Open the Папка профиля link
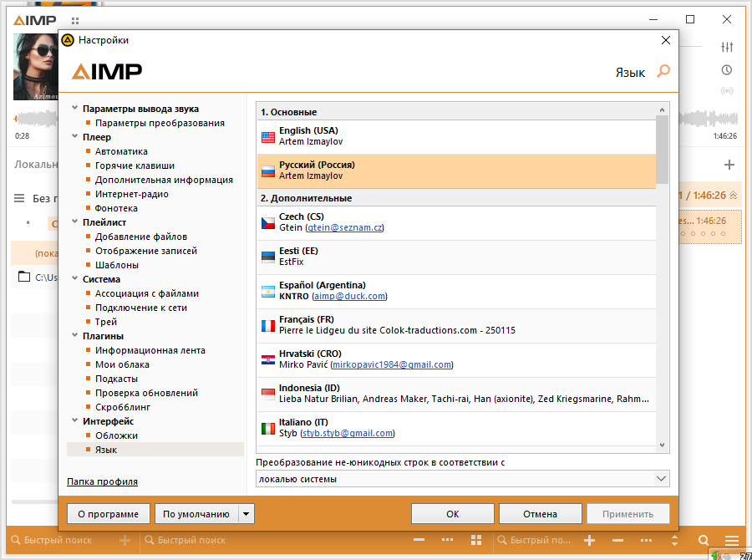Viewport: 752px width, 560px height. click(102, 481)
